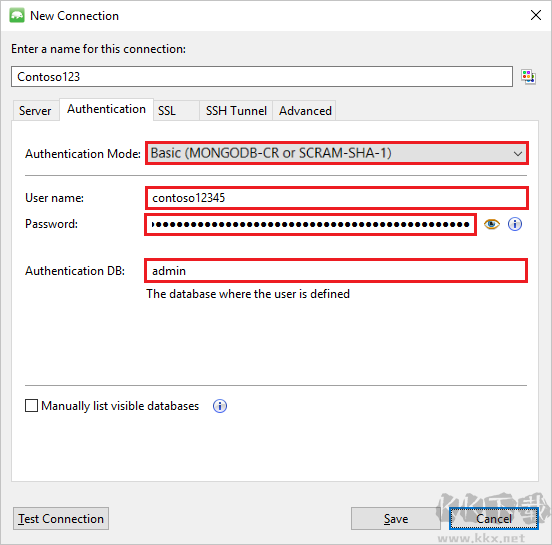552x545 pixels.
Task: Click info icon beside Manually list databases
Action: (220, 406)
